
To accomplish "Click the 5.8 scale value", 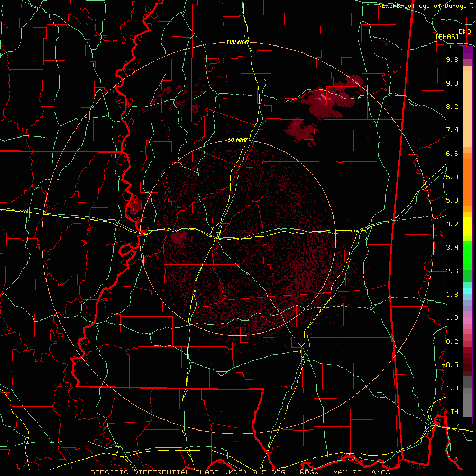I will [452, 177].
